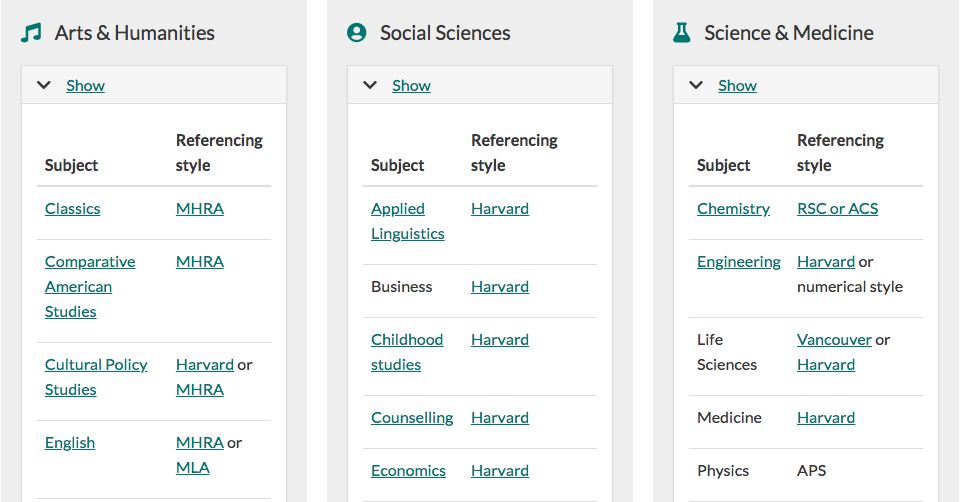This screenshot has width=960, height=502.
Task: Click Show link under Social Sciences
Action: pos(411,86)
